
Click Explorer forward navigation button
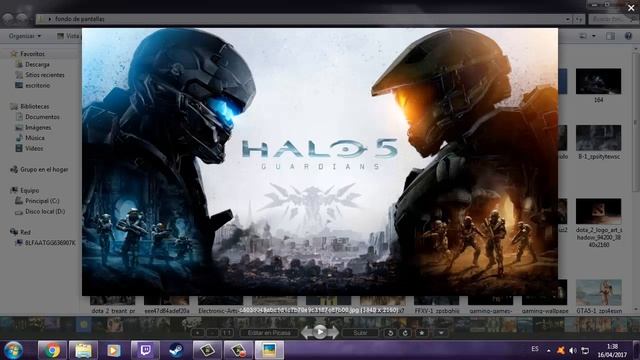pos(21,18)
